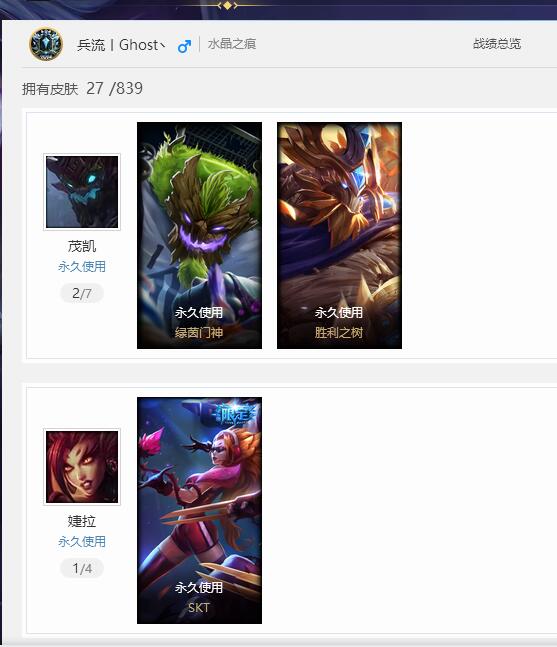Click the summoner name 兵流丨Ghost
This screenshot has height=647, width=557.
pyautogui.click(x=121, y=45)
